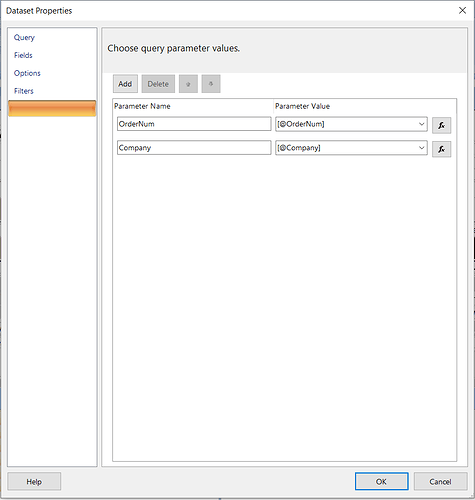Viewport: 475px width, 500px height.
Task: Open the [@OrderNum] parameter value combo box
Action: point(351,124)
